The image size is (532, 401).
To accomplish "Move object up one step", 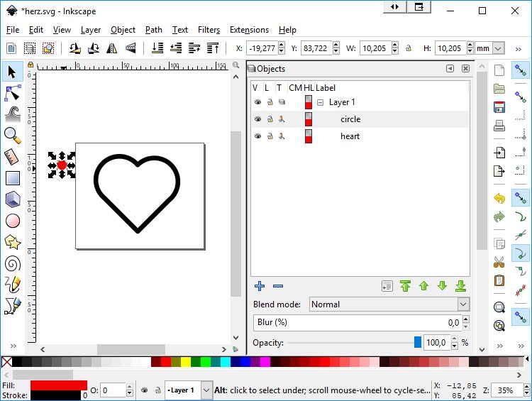I will [x=423, y=286].
